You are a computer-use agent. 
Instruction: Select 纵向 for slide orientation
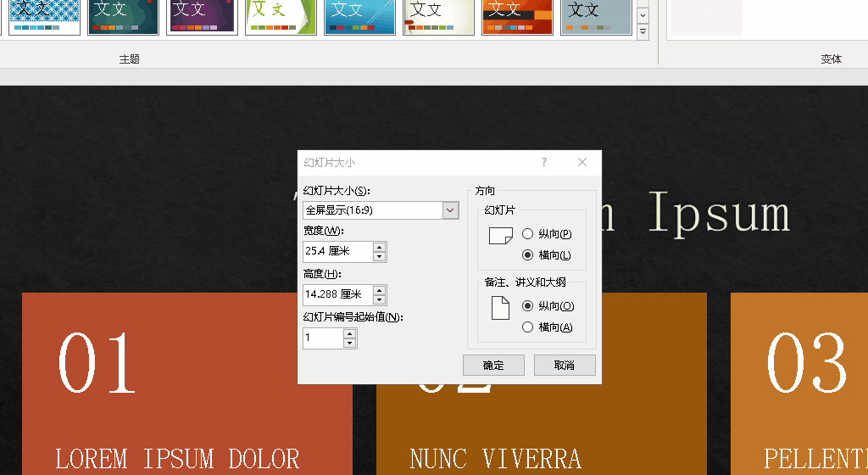(x=528, y=234)
